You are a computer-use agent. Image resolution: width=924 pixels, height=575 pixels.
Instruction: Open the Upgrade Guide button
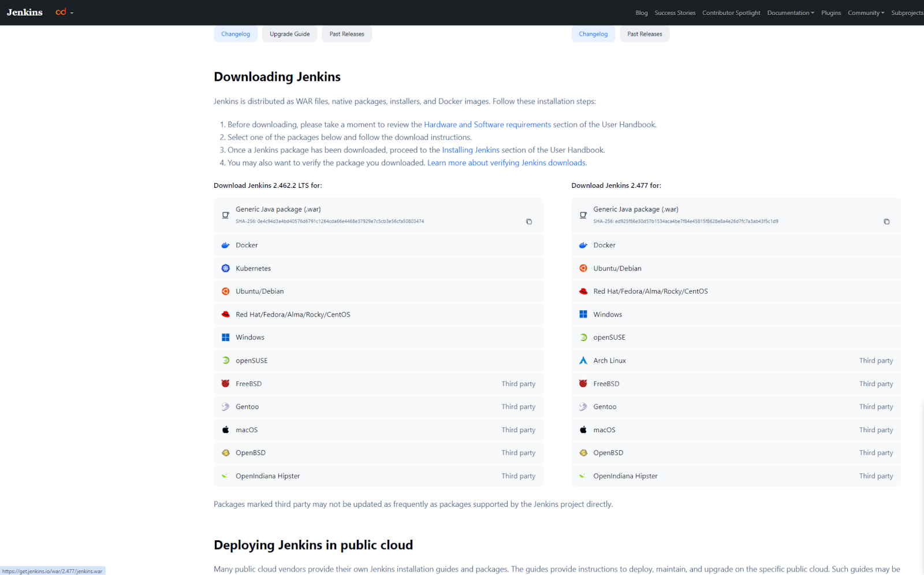point(290,34)
